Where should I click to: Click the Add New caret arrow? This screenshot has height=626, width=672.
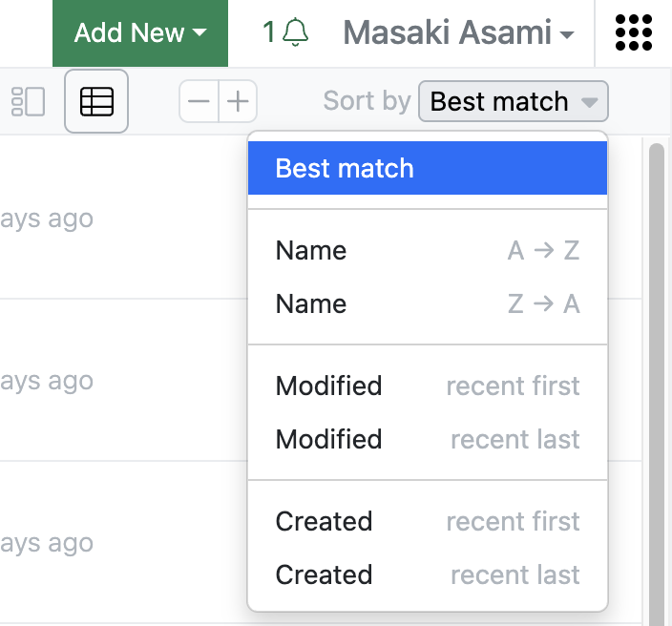click(199, 32)
